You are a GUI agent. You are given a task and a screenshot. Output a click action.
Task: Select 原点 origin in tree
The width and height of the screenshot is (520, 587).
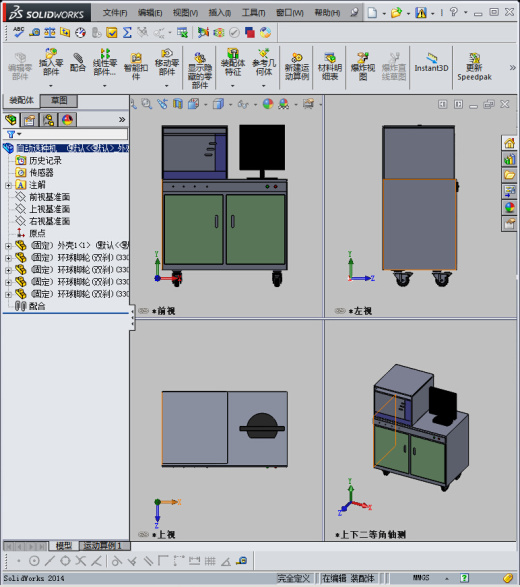pos(37,233)
